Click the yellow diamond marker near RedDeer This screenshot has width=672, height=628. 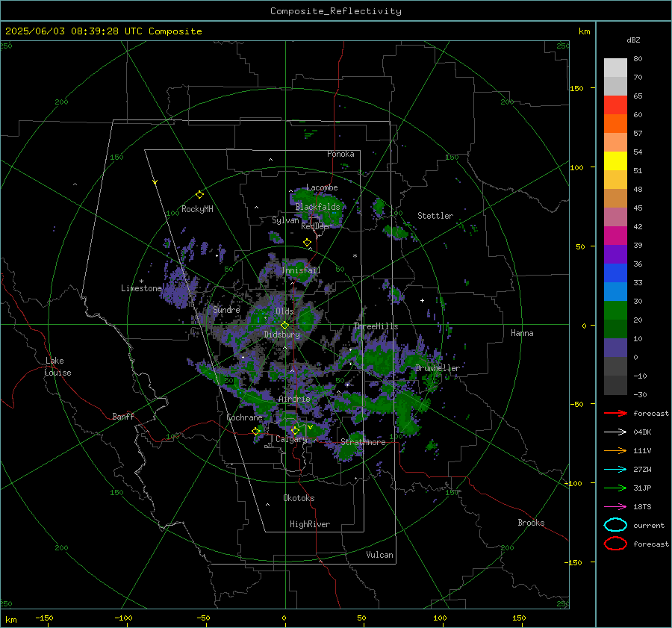pos(307,242)
